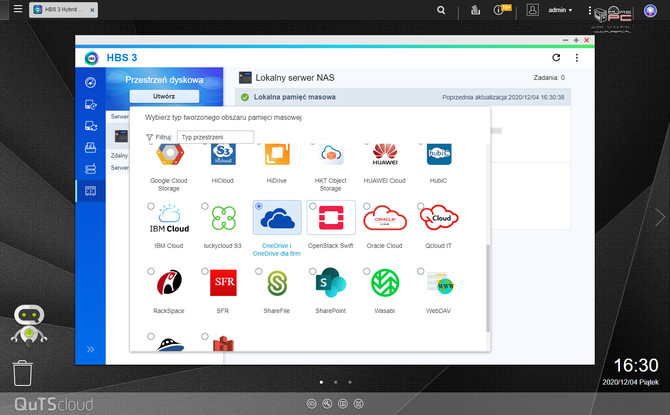Open the background tasks icon in top bar

475,10
